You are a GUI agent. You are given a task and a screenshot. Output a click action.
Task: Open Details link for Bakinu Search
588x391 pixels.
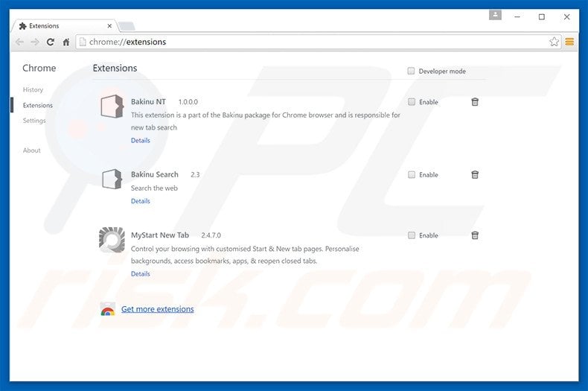140,201
